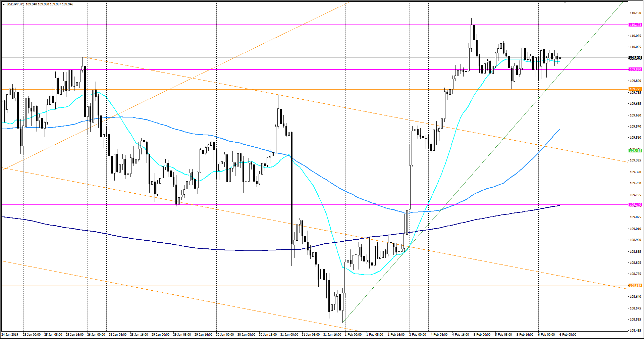Screen dimensions: 644x339
Task: Click the 108.885 price scale label
Action: pos(635,252)
